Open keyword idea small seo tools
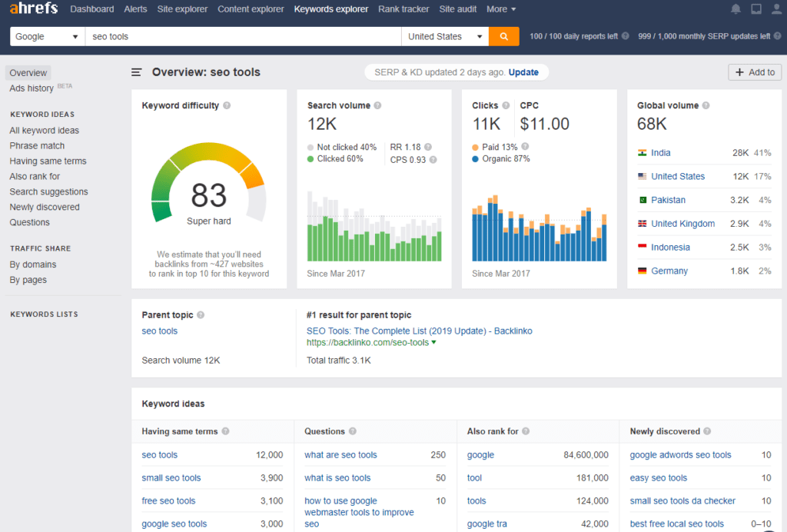 tap(171, 477)
